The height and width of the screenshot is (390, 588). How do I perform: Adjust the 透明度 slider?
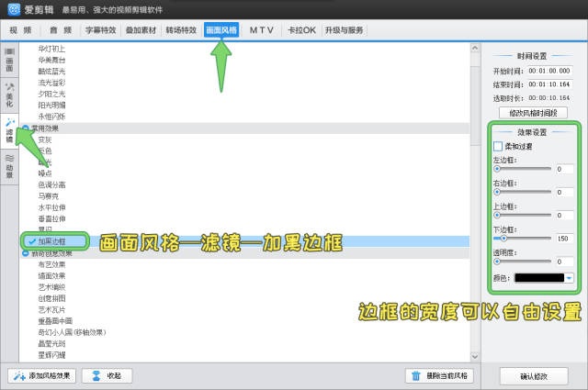click(523, 262)
